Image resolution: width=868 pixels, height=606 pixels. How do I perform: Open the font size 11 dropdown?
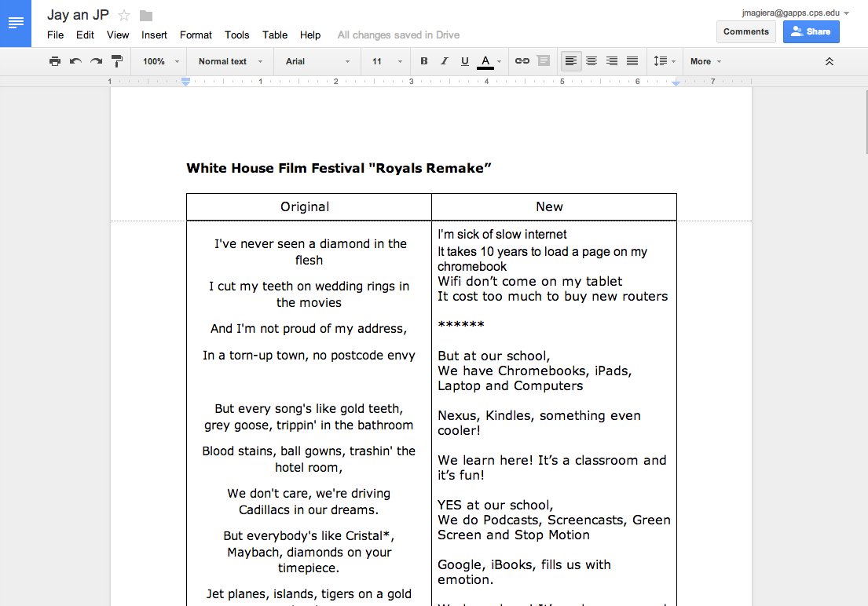click(x=386, y=61)
